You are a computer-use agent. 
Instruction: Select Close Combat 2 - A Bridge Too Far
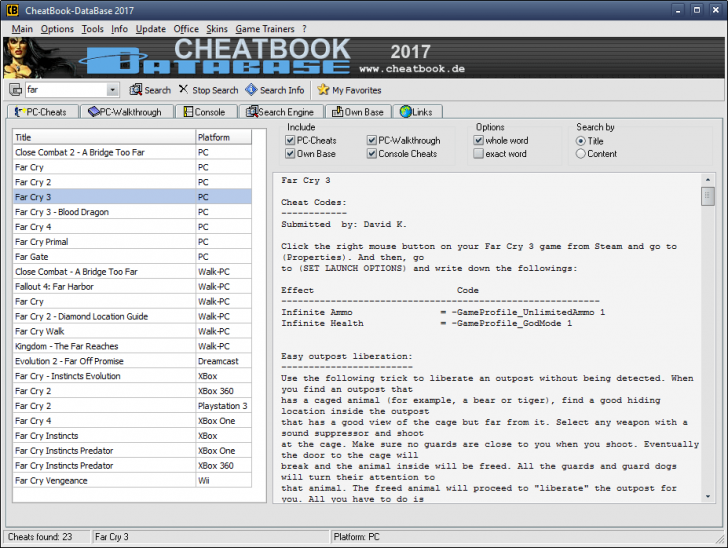[x=132, y=152]
